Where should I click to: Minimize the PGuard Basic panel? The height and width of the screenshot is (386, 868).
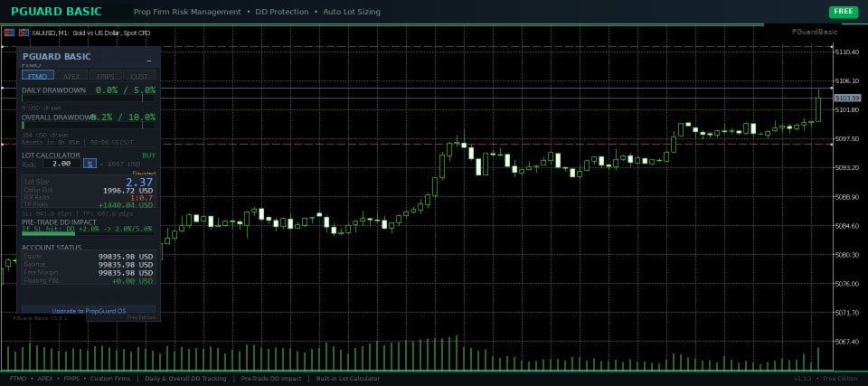pyautogui.click(x=149, y=59)
